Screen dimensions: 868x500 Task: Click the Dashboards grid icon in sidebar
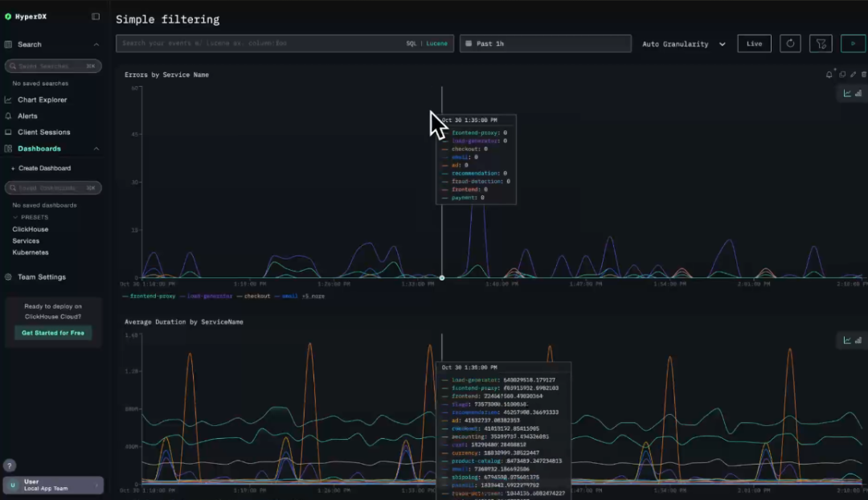pos(8,149)
